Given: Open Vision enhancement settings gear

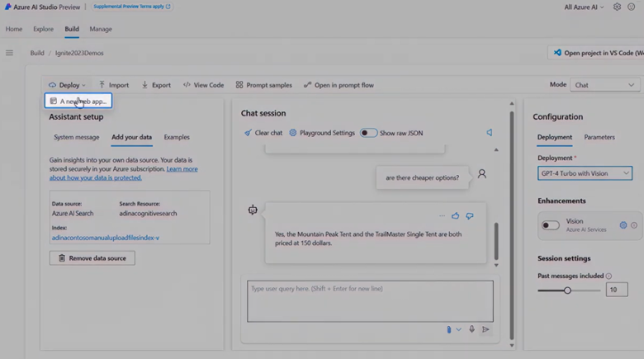Looking at the screenshot, I should pos(623,225).
